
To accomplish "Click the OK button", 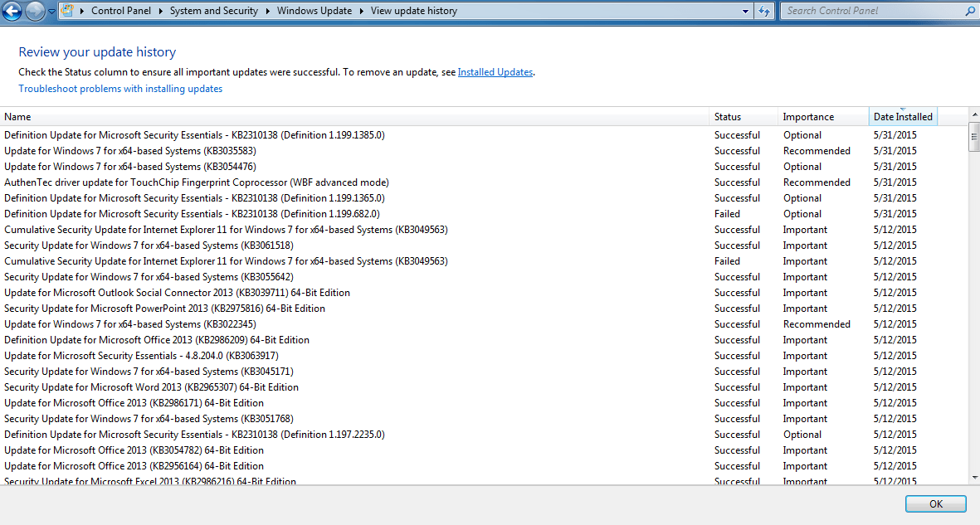I will pos(936,503).
